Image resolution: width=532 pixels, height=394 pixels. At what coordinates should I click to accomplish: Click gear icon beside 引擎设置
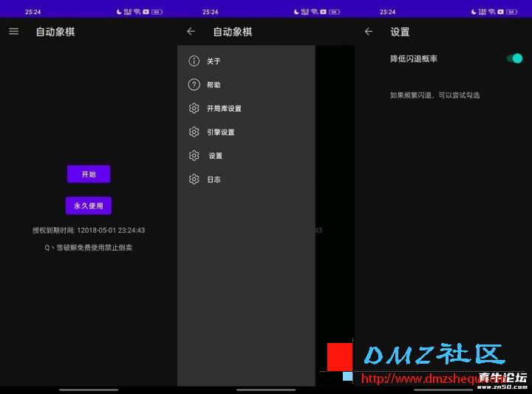tap(194, 132)
